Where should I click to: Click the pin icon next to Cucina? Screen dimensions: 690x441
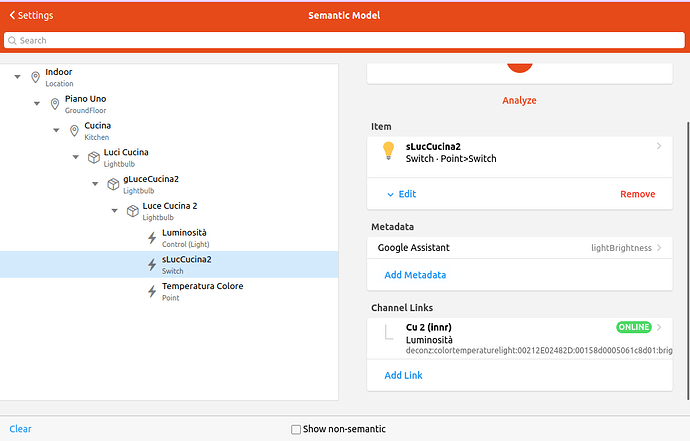tap(74, 131)
